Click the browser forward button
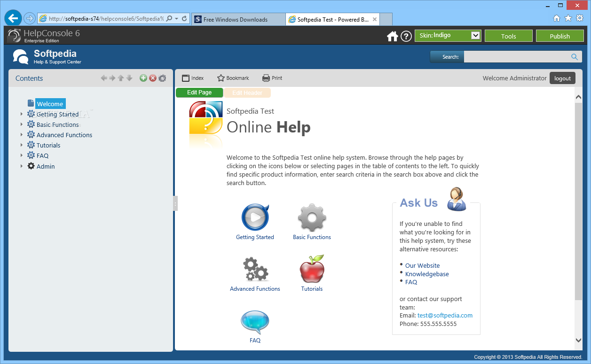This screenshot has height=364, width=591. click(x=29, y=19)
